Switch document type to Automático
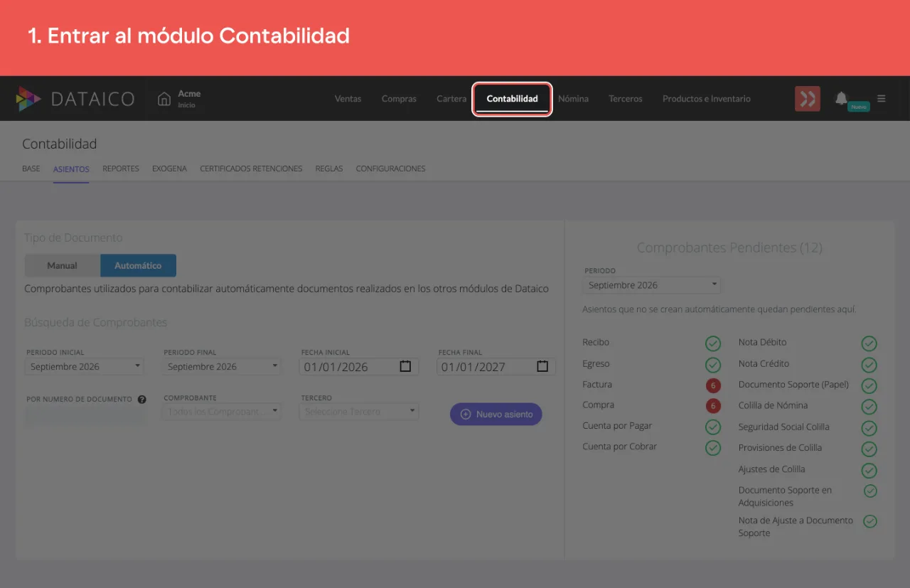This screenshot has width=910, height=588. coord(138,265)
